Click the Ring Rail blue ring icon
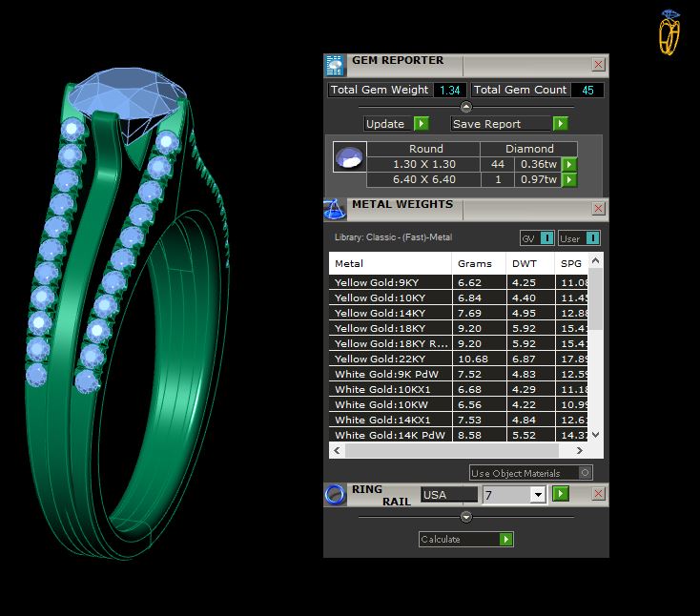Viewport: 700px width, 616px height. click(x=335, y=495)
